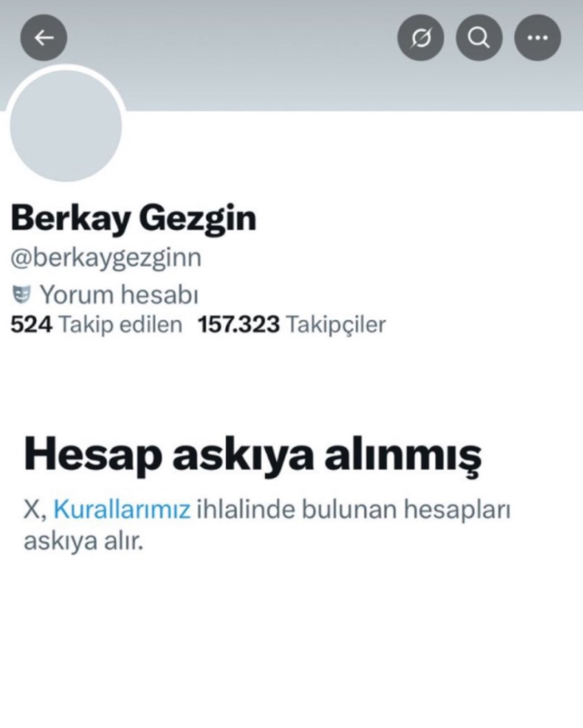Open the blank circular profile picture
Viewport: 583px width, 728px height.
tap(66, 125)
